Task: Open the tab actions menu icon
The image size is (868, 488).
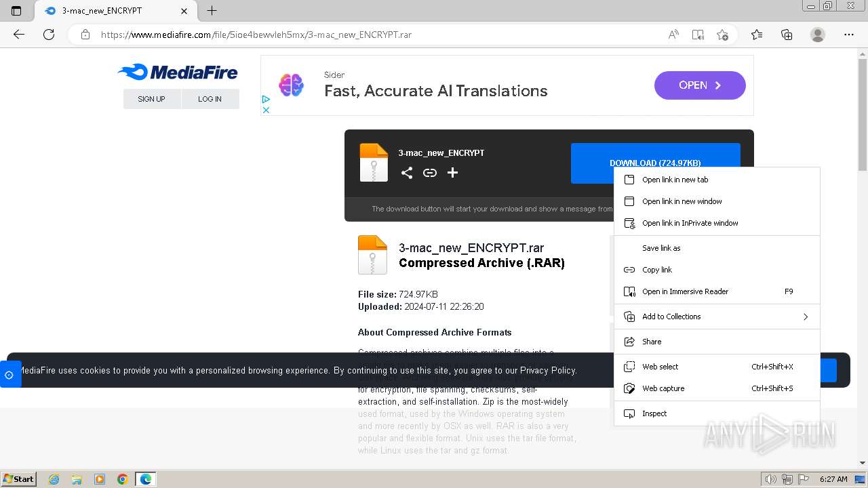Action: click(16, 11)
